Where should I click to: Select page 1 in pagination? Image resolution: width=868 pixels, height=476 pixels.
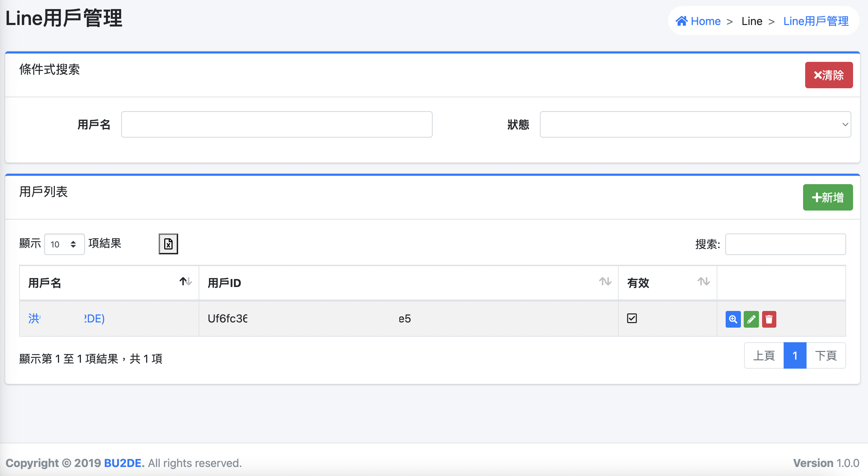795,355
